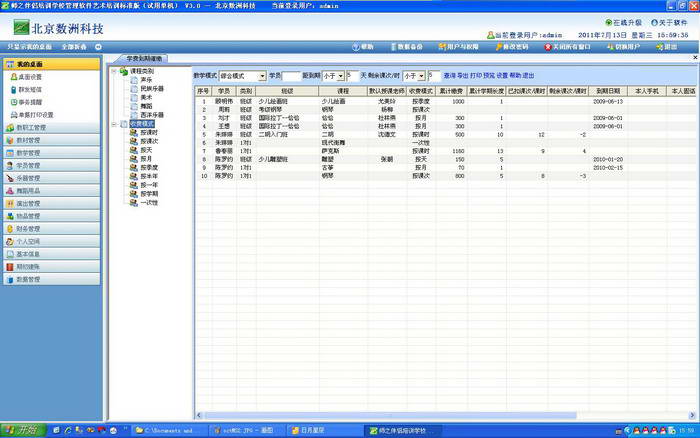Click the 打印 link above the table
This screenshot has height=438, width=700.
[x=476, y=76]
